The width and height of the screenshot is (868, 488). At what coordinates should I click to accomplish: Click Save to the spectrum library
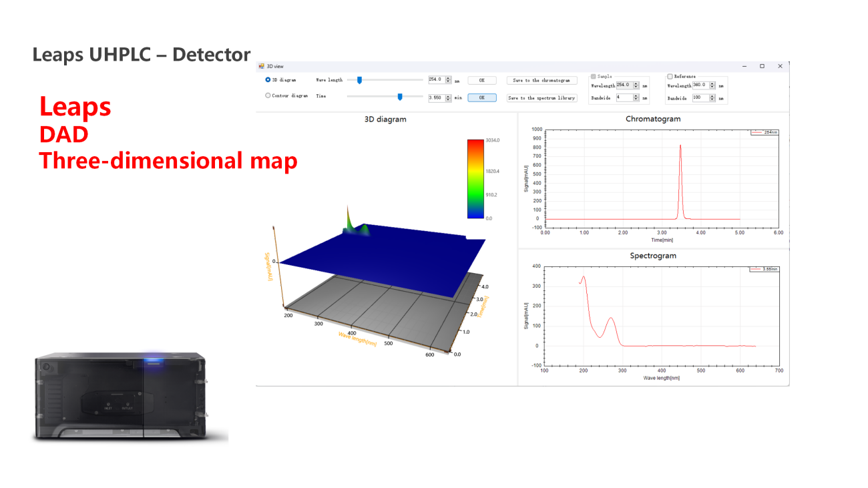click(x=541, y=98)
